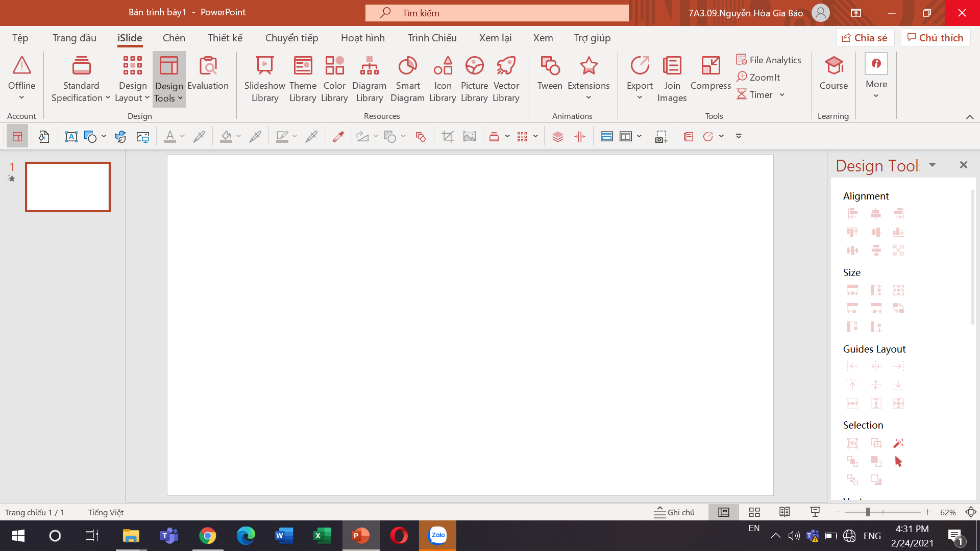Click the fit slide to window button
980x551 pixels.
coord(971,512)
